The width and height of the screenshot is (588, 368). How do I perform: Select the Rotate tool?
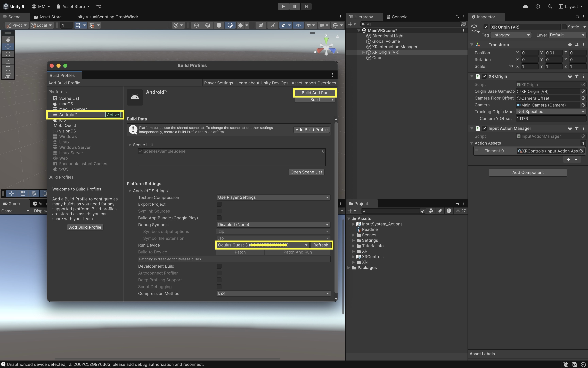pos(8,54)
